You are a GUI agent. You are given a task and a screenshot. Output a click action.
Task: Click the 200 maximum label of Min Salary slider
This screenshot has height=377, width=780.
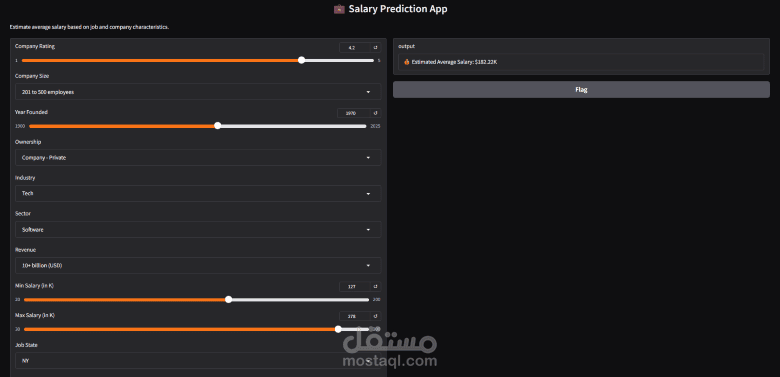377,300
